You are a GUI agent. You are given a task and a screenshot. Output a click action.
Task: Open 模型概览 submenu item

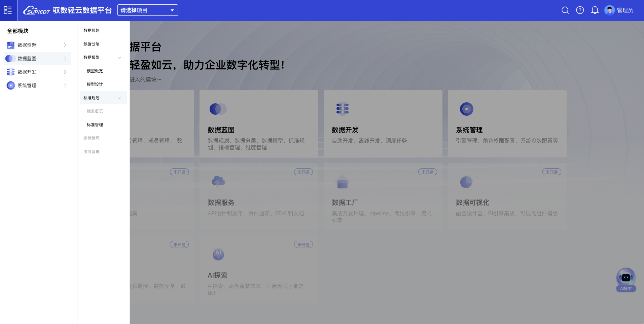tap(95, 71)
